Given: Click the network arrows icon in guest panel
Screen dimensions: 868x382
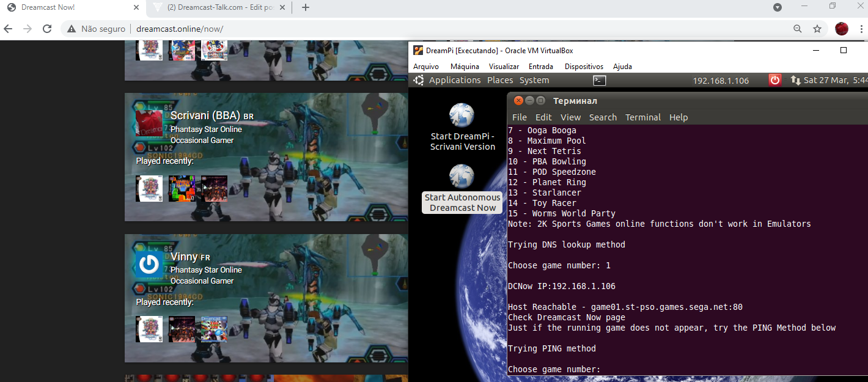Looking at the screenshot, I should coord(796,80).
